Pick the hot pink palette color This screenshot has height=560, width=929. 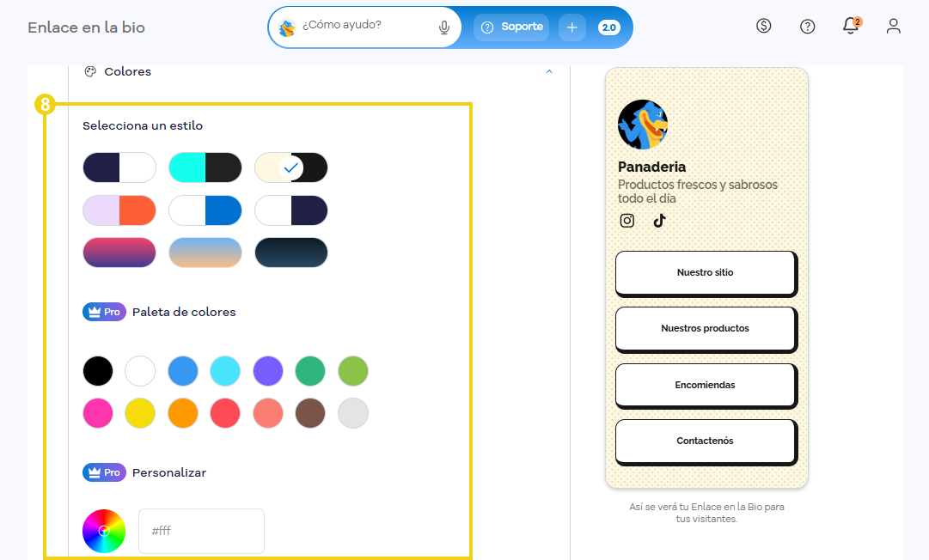(98, 413)
